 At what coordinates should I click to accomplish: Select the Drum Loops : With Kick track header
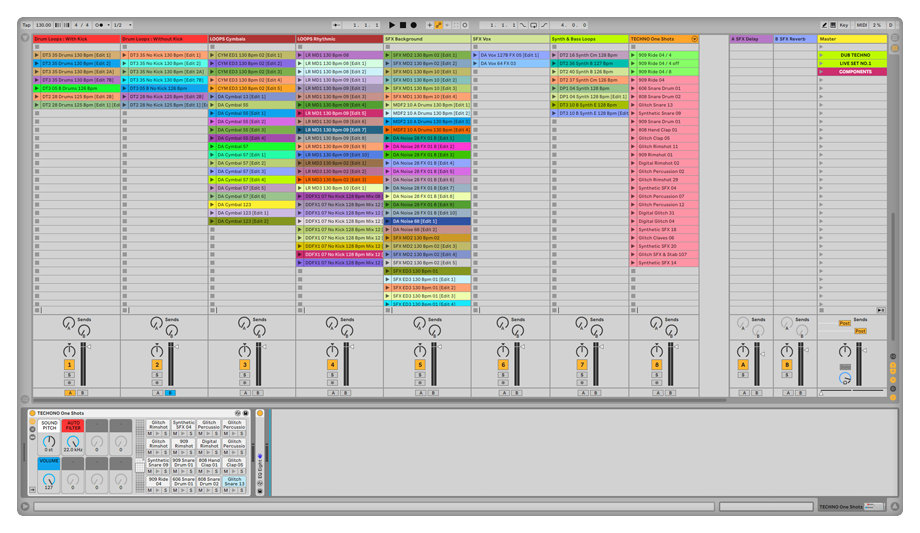[x=76, y=39]
